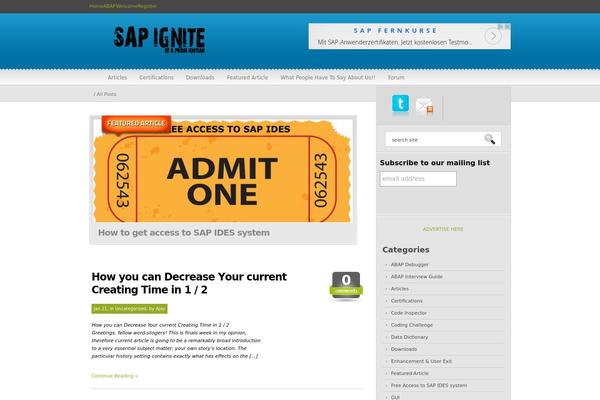This screenshot has width=600, height=400.
Task: Click the SAP Fernkurse ad headline
Action: tap(395, 31)
